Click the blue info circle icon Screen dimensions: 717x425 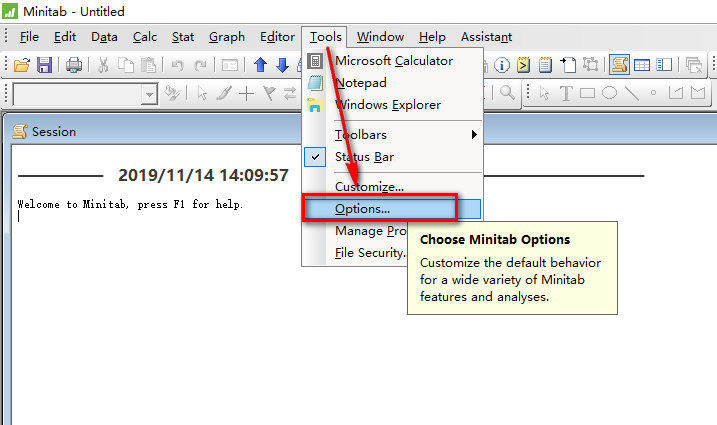(502, 65)
